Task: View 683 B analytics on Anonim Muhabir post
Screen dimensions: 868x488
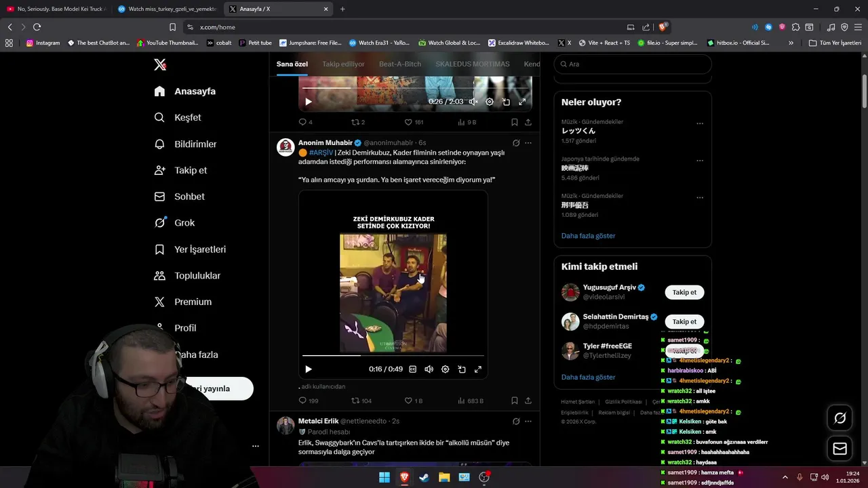Action: coord(470,401)
